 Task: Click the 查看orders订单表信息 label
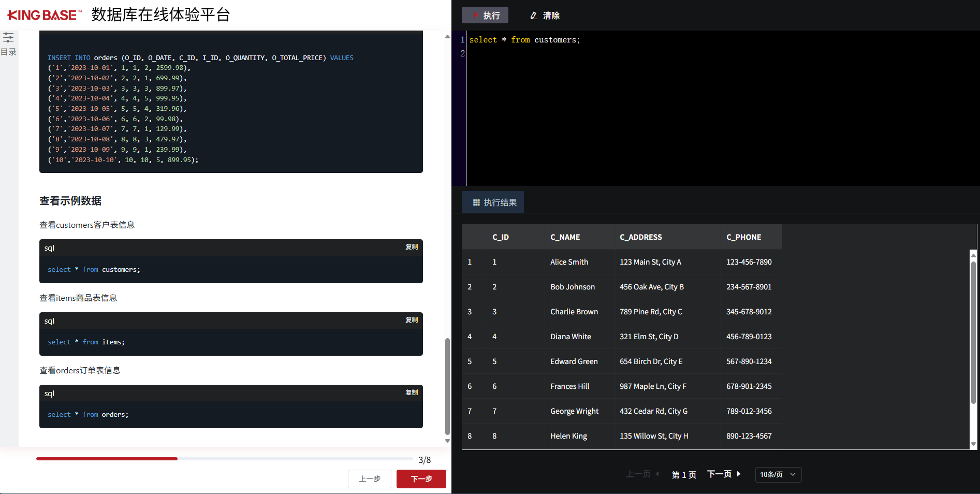click(80, 370)
